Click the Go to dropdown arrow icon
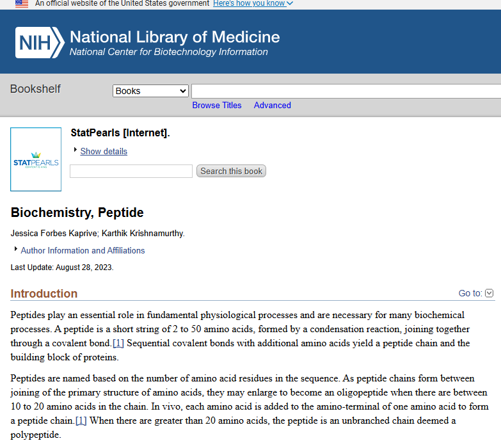 click(489, 293)
